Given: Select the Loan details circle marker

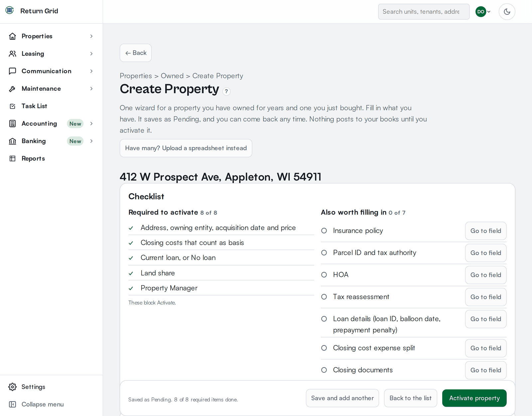Looking at the screenshot, I should [x=324, y=319].
